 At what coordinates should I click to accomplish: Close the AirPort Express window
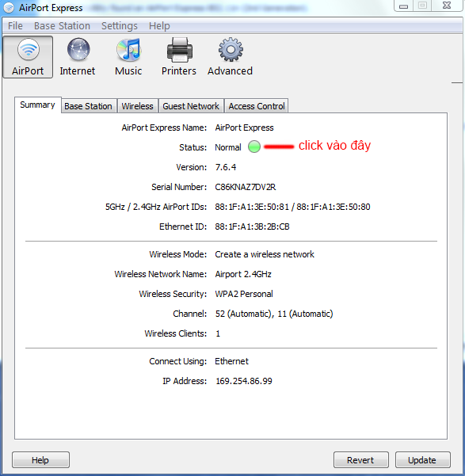(x=447, y=6)
